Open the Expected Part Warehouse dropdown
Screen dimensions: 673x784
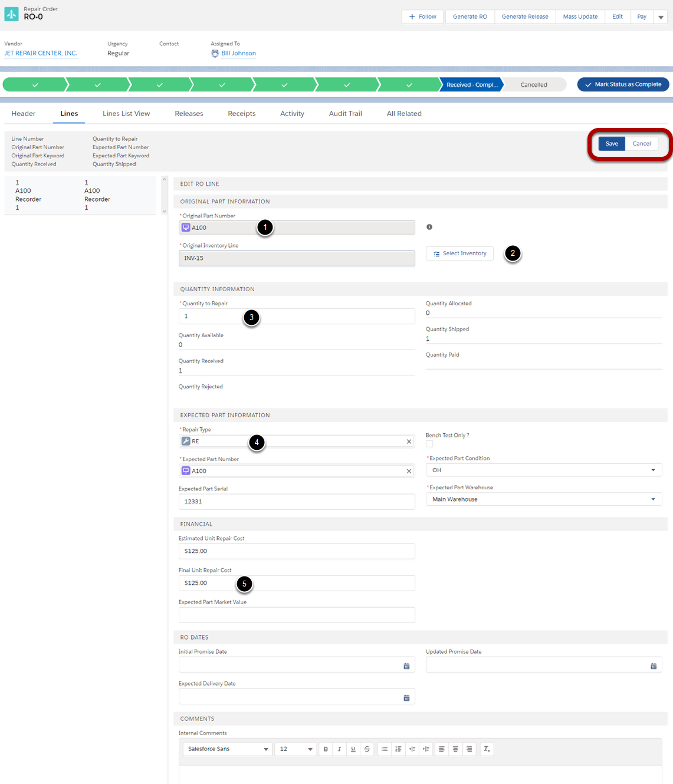(652, 499)
